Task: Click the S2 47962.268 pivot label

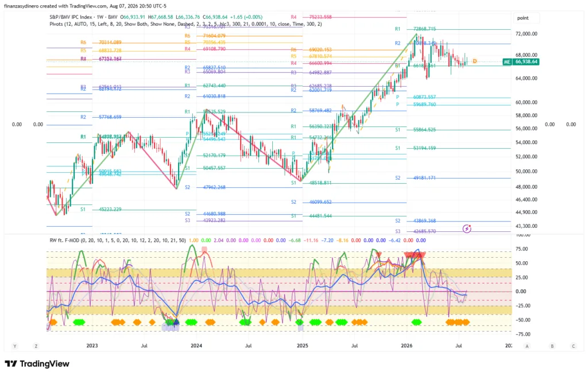Action: click(x=205, y=187)
